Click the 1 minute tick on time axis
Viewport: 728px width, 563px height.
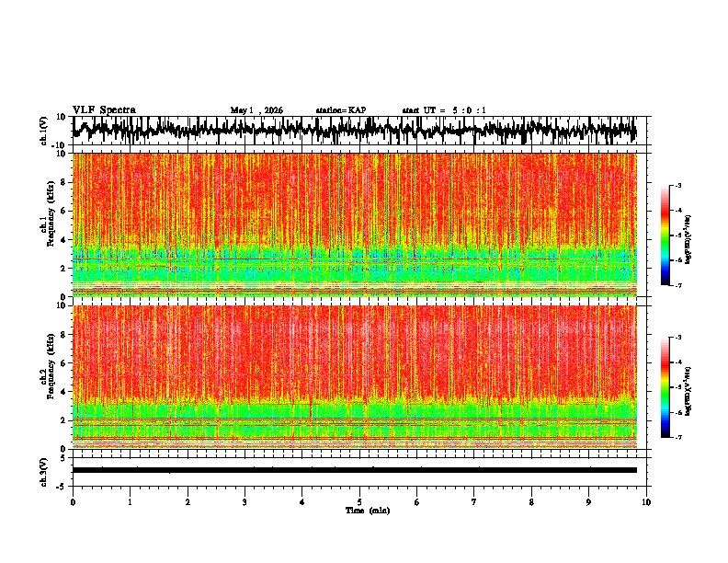click(130, 502)
